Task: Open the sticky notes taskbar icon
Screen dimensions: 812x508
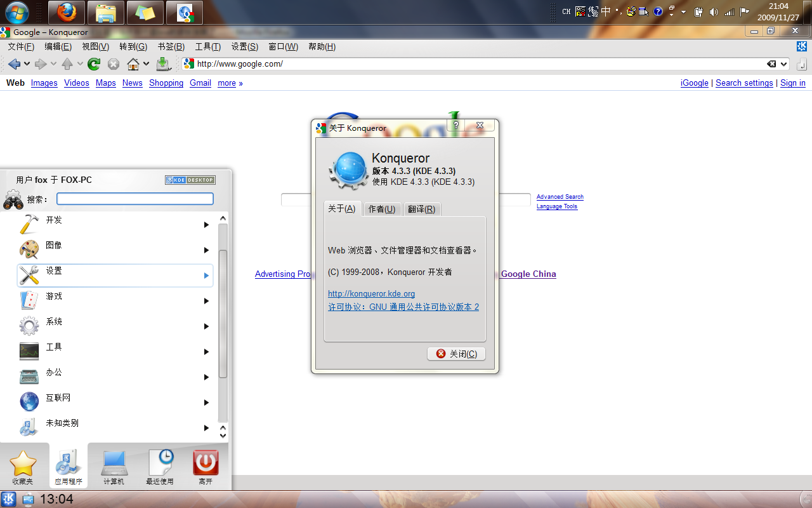Action: pyautogui.click(x=145, y=12)
